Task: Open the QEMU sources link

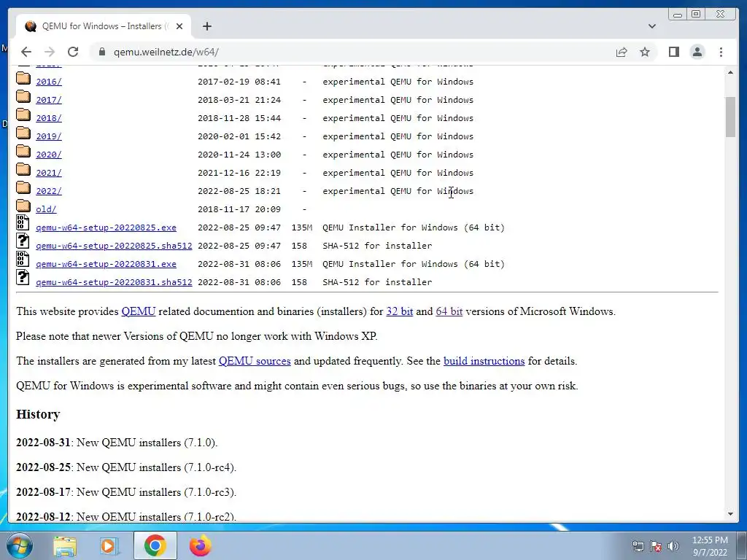Action: pyautogui.click(x=255, y=361)
